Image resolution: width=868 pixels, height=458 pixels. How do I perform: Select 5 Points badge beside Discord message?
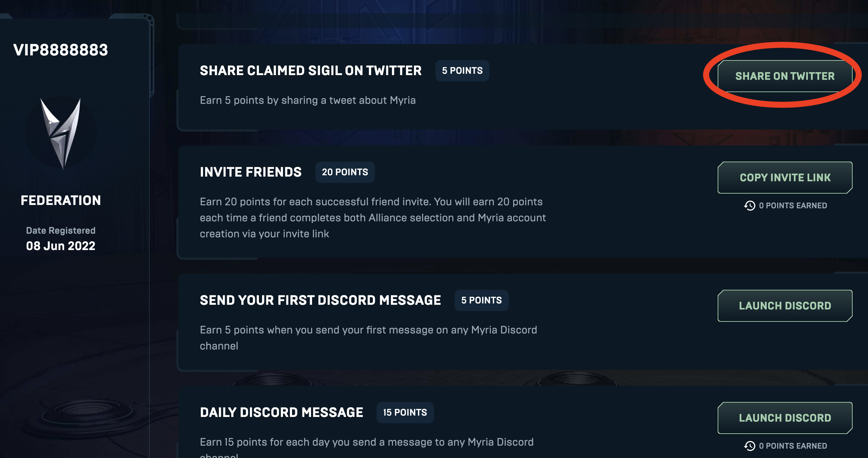pos(481,300)
